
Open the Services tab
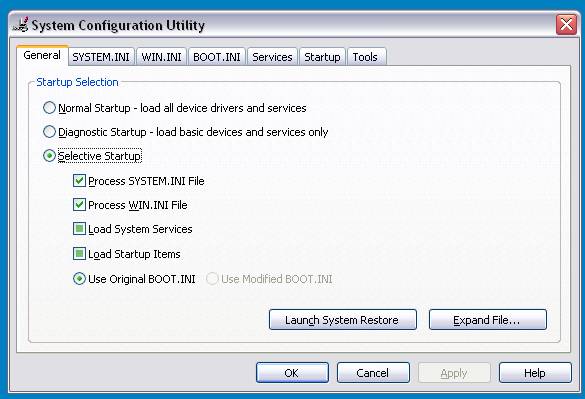coord(272,57)
